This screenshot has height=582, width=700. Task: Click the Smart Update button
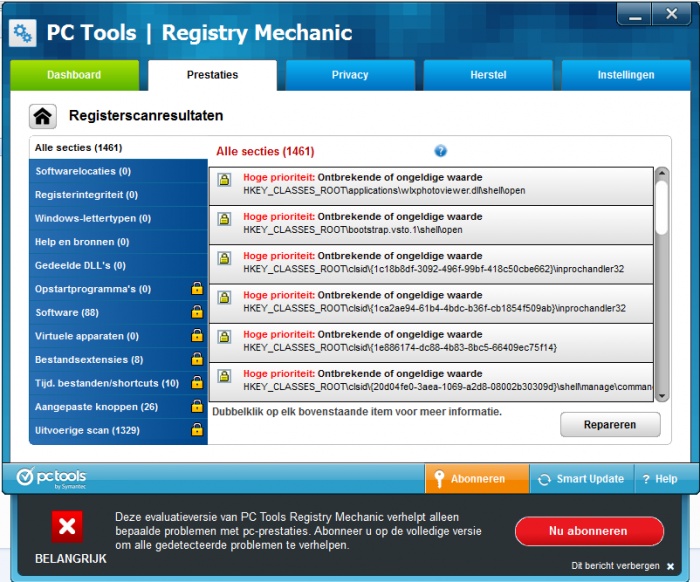[x=582, y=479]
